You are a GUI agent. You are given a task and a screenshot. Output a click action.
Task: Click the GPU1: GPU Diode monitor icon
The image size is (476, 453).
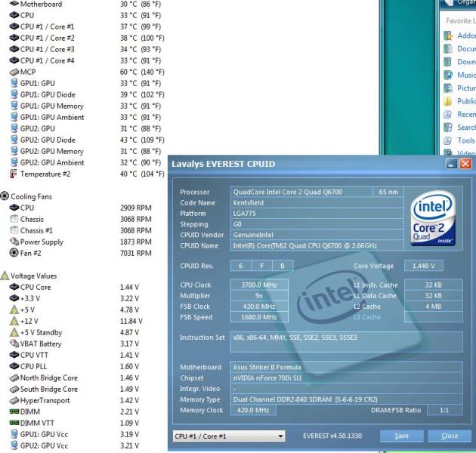[x=14, y=94]
